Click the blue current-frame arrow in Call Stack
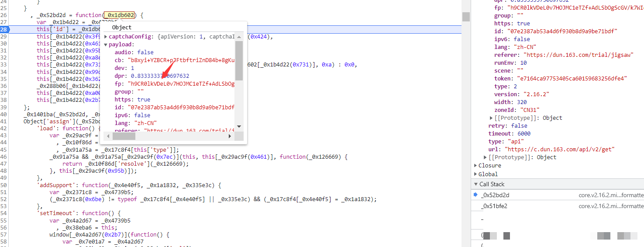Screen dimensions: 644x247 point(476,195)
